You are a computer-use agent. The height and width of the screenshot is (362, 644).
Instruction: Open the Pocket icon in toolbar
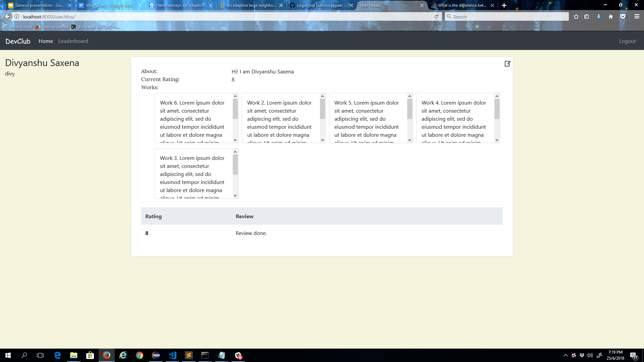(623, 17)
